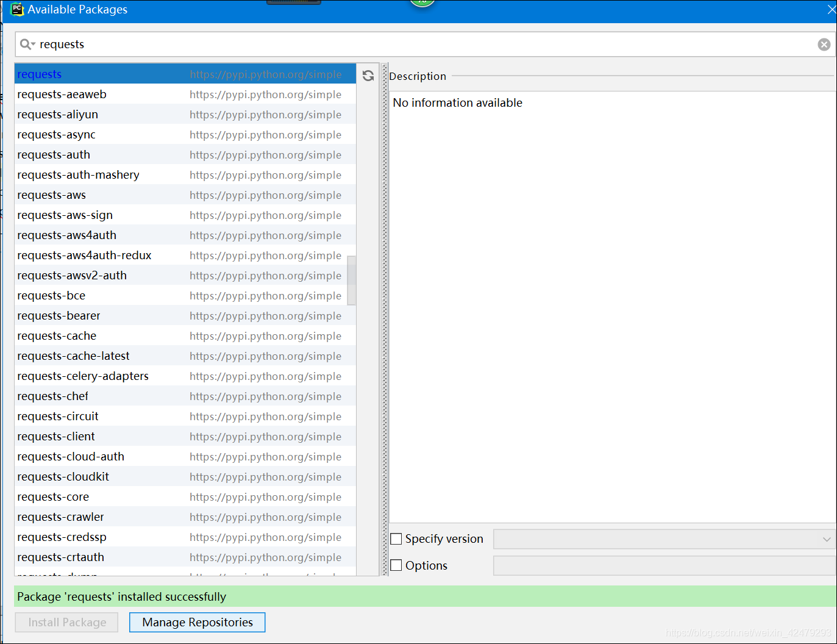
Task: Click the package list vertical scrollbar thumb
Action: [352, 280]
